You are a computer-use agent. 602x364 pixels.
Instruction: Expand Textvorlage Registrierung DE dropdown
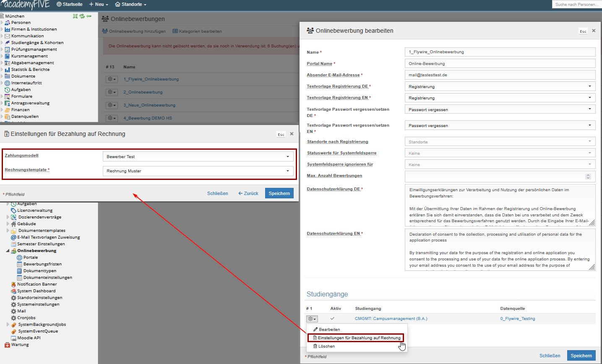[x=500, y=86]
